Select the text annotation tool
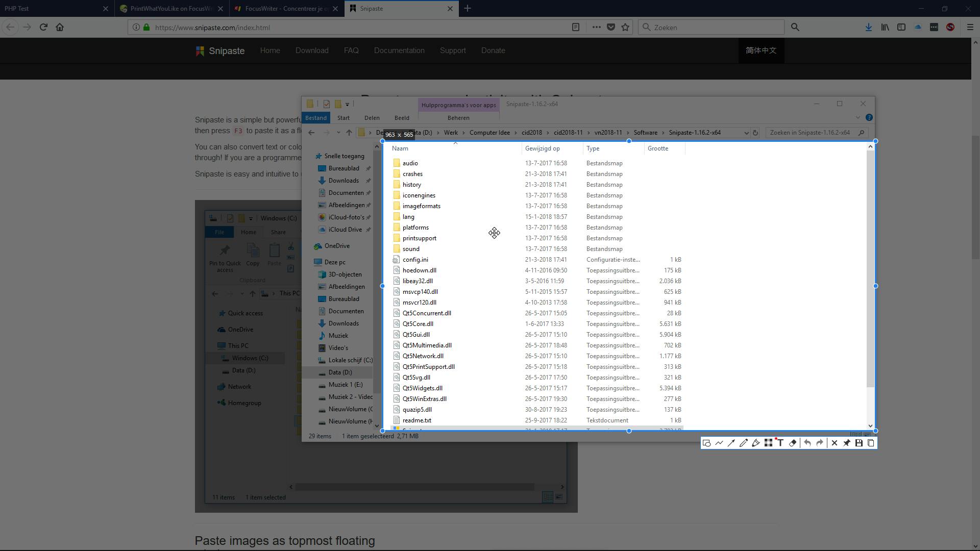This screenshot has width=980, height=551. [780, 443]
